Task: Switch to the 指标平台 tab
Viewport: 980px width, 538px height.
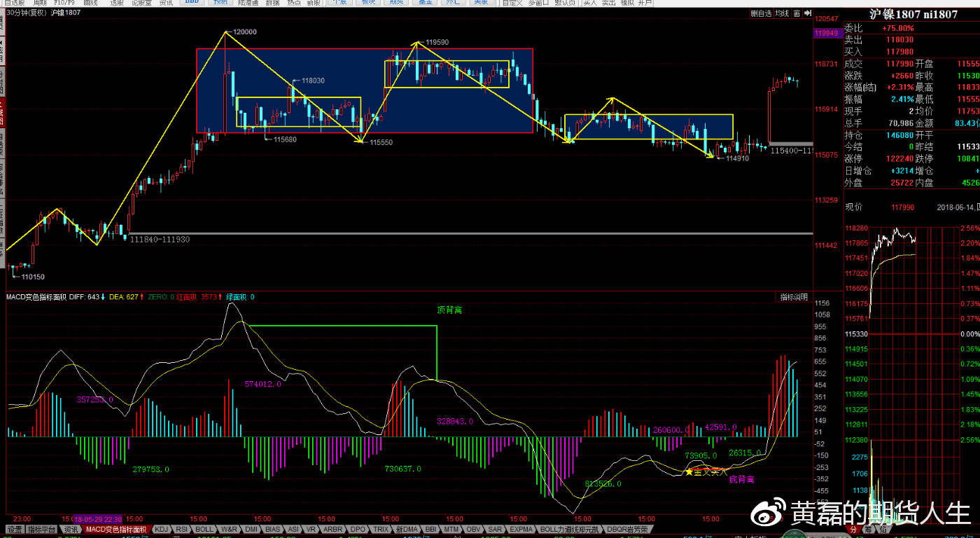Action: [x=41, y=528]
